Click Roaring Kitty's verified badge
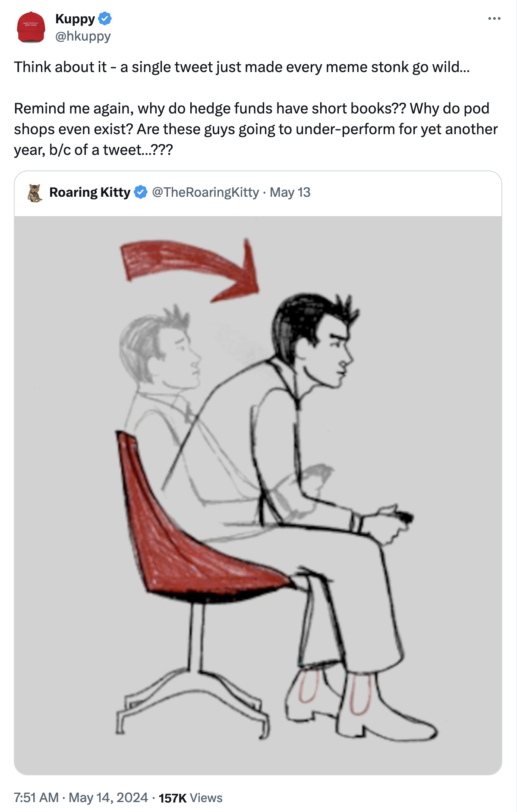The image size is (517, 812). (x=141, y=192)
